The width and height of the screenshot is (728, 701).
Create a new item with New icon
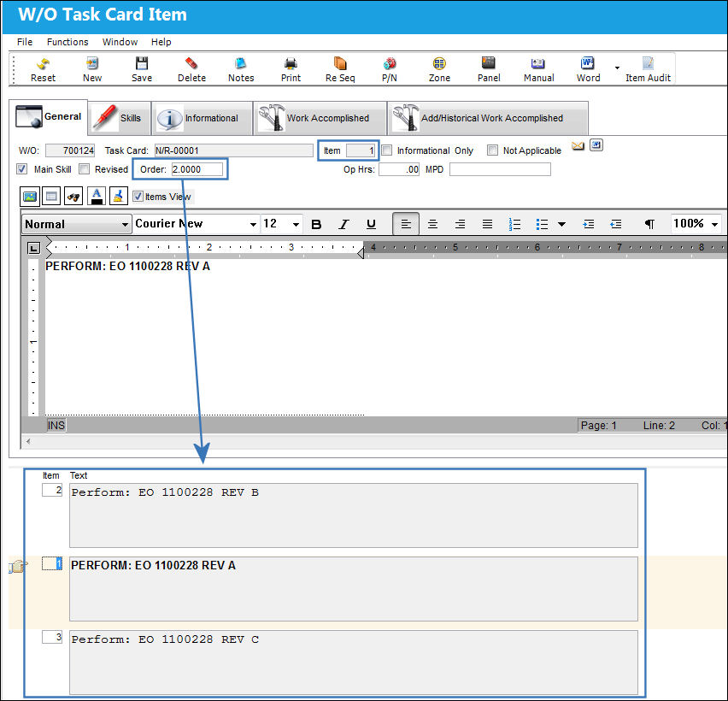(92, 69)
